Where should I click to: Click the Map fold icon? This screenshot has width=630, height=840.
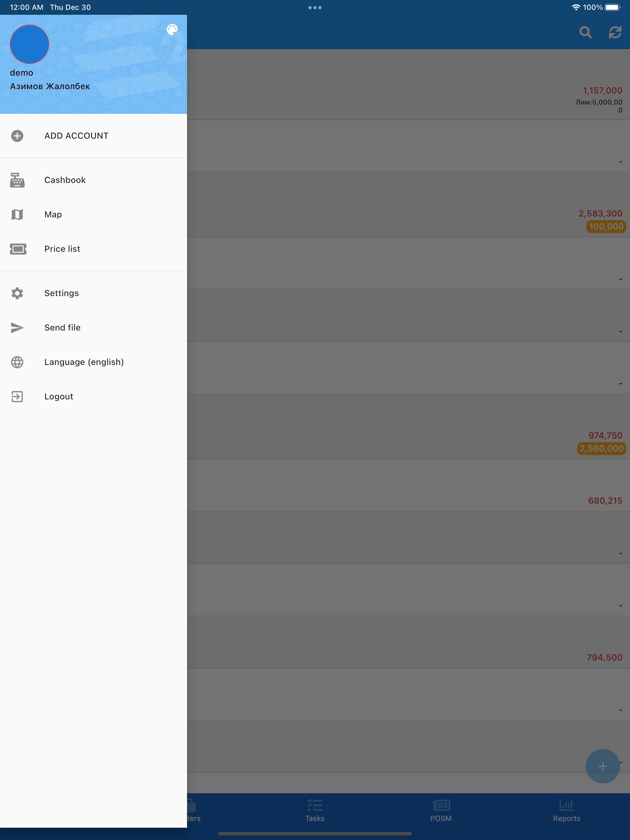(17, 215)
